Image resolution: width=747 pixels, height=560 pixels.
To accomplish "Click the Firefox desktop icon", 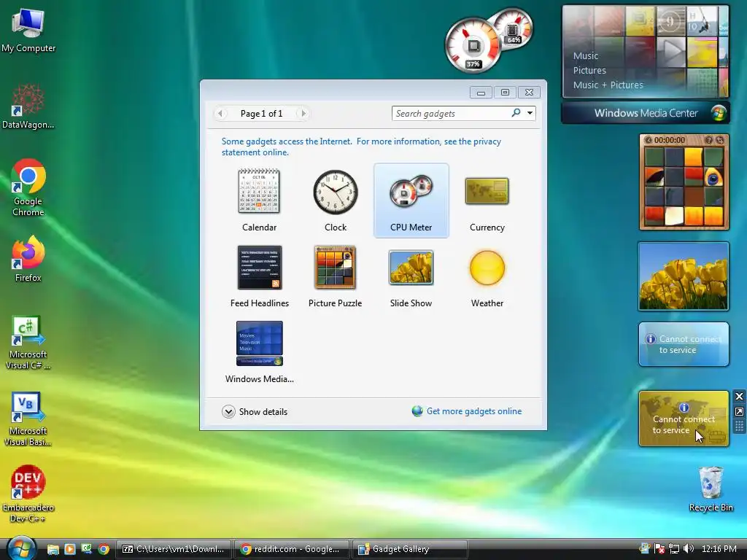I will pos(28,260).
